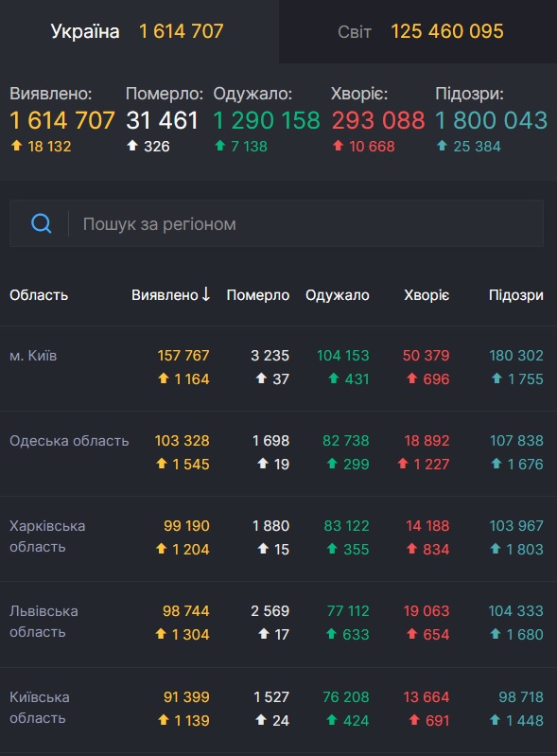The width and height of the screenshot is (557, 756).
Task: Sort table by Померло column
Action: click(258, 294)
